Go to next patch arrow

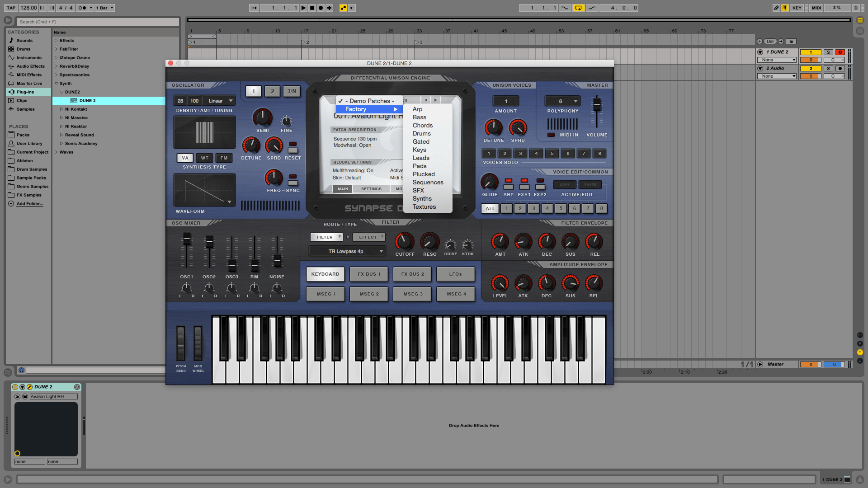[x=436, y=100]
